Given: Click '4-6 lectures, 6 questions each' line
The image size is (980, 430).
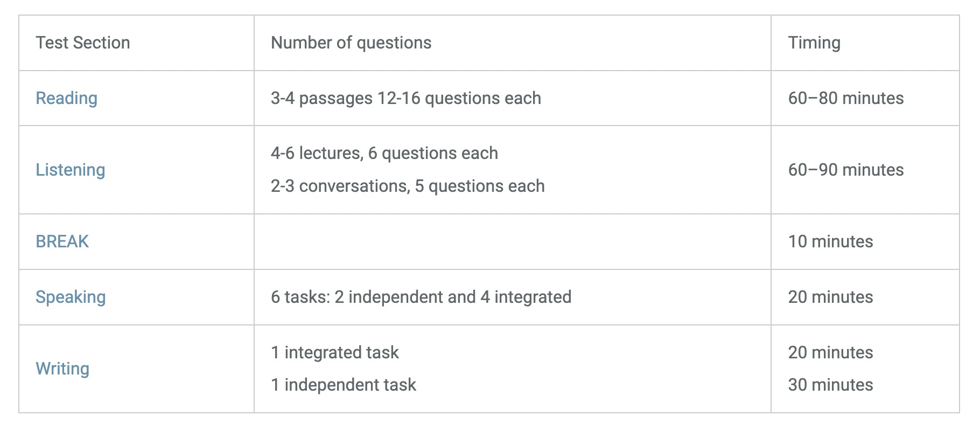Looking at the screenshot, I should [x=384, y=153].
